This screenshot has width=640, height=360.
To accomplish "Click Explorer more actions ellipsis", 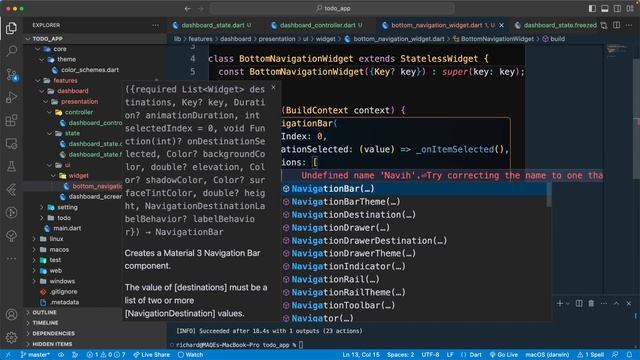I will pyautogui.click(x=156, y=25).
